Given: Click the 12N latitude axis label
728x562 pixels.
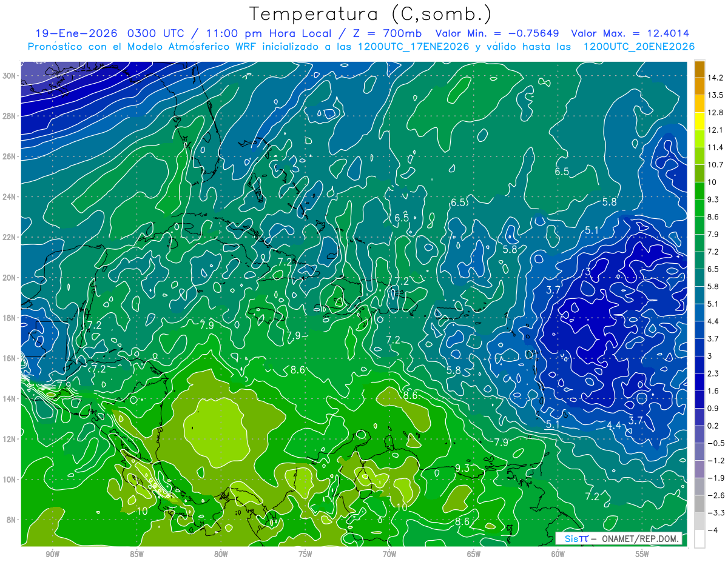Looking at the screenshot, I should coord(10,439).
